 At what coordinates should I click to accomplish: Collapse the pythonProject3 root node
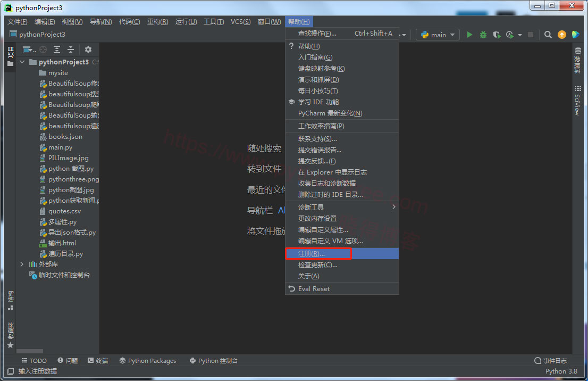[x=22, y=62]
